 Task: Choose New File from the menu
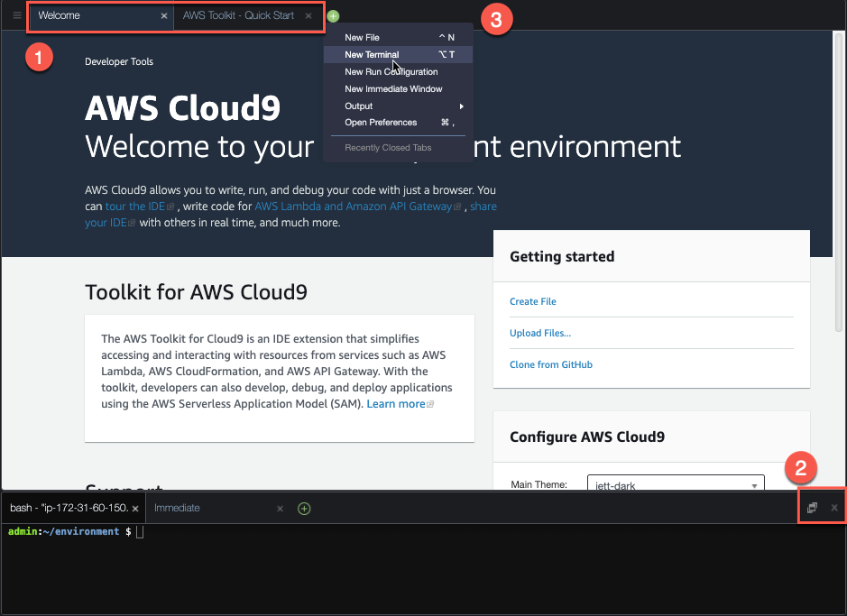398,37
